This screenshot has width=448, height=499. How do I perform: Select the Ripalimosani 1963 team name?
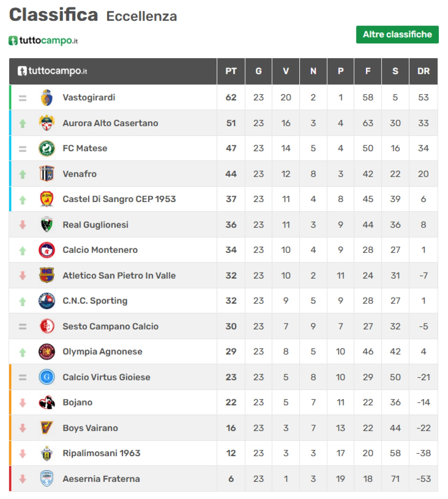101,453
